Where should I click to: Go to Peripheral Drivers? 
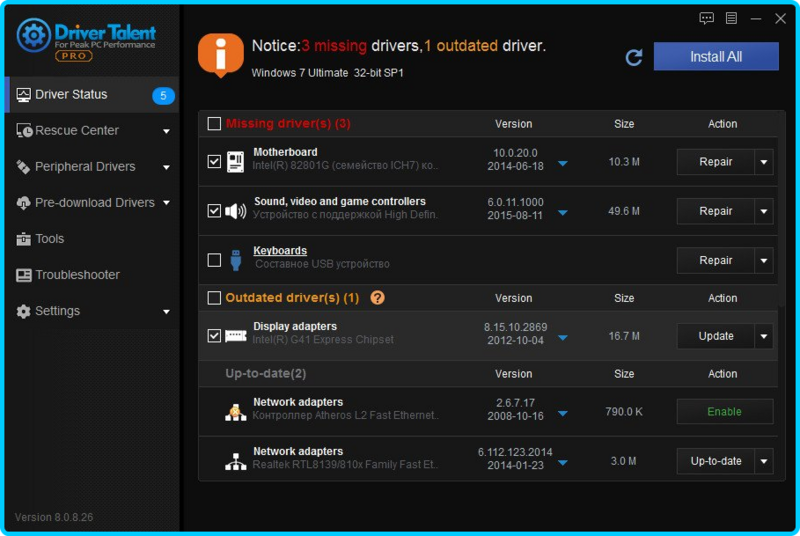coord(92,167)
